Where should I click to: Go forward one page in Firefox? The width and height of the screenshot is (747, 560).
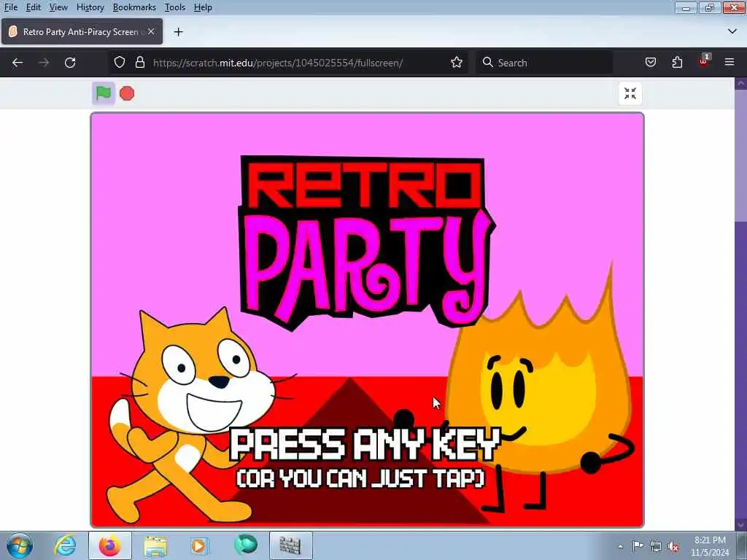coord(44,63)
